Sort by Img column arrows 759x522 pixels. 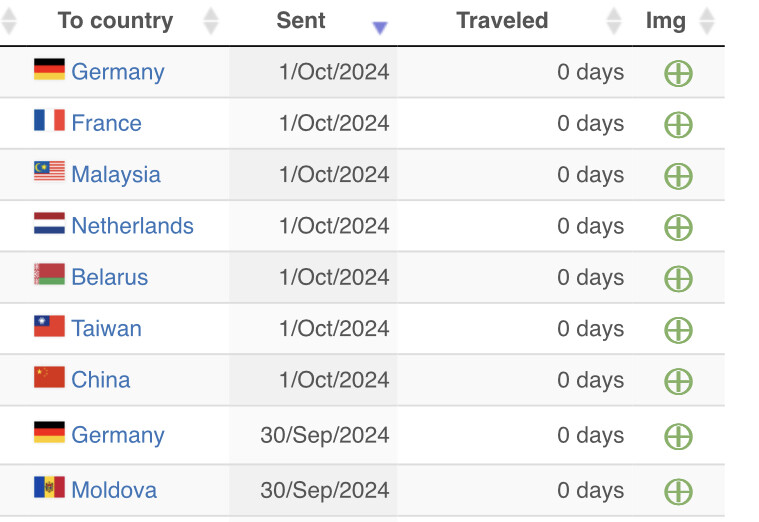(x=707, y=21)
